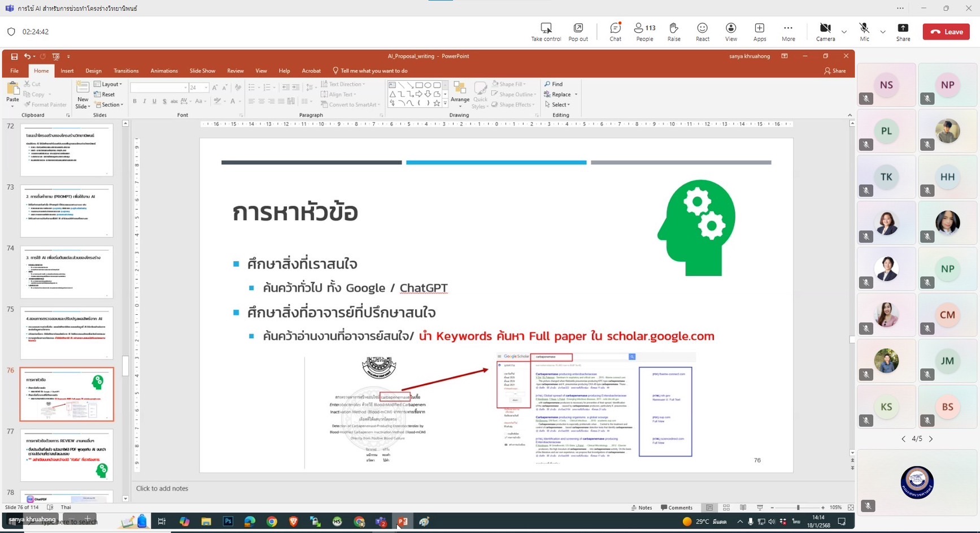
Task: Switch to the Insert ribbon tab
Action: [x=67, y=71]
